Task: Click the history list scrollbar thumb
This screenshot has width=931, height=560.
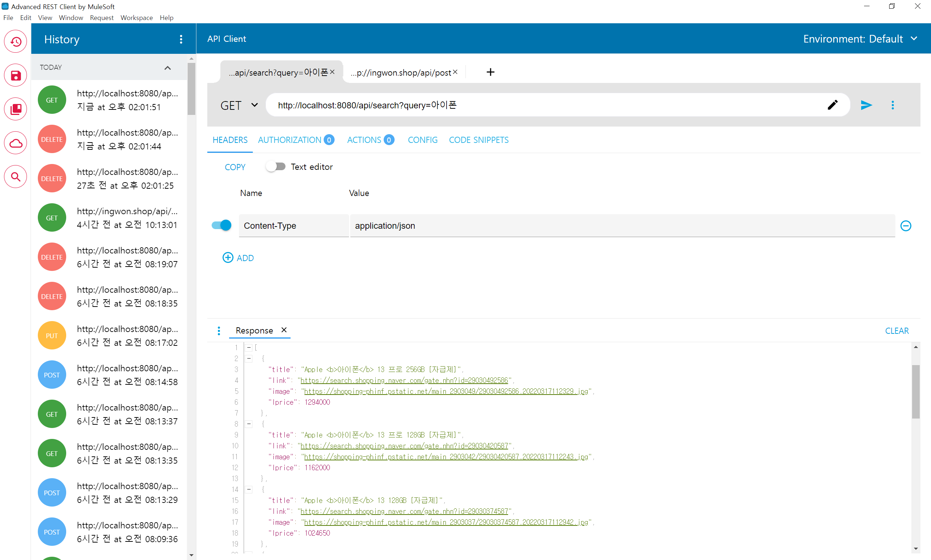Action: [191, 89]
